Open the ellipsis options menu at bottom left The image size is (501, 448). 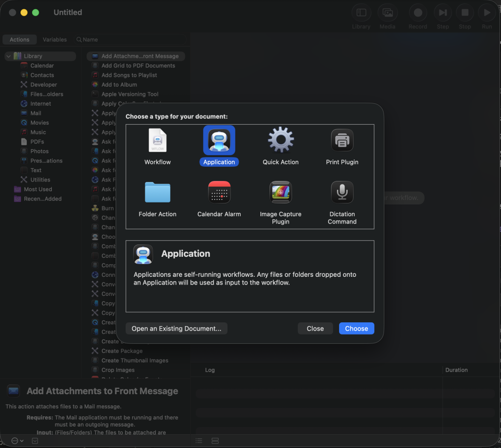click(17, 441)
